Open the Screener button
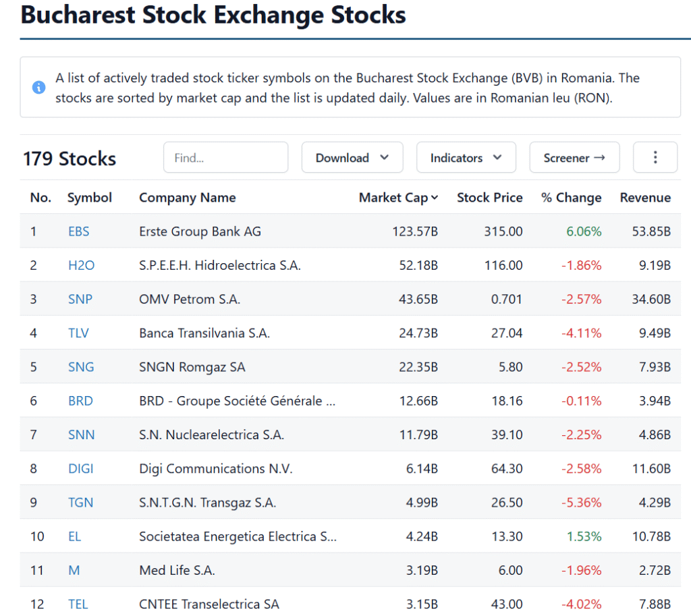The height and width of the screenshot is (616, 691). tap(574, 157)
